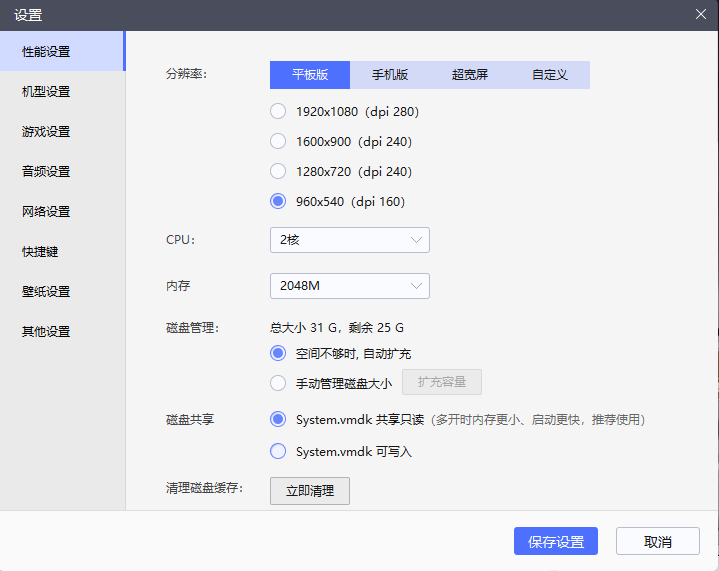Switch to the 手机版 resolution tab
The width and height of the screenshot is (719, 571).
390,75
